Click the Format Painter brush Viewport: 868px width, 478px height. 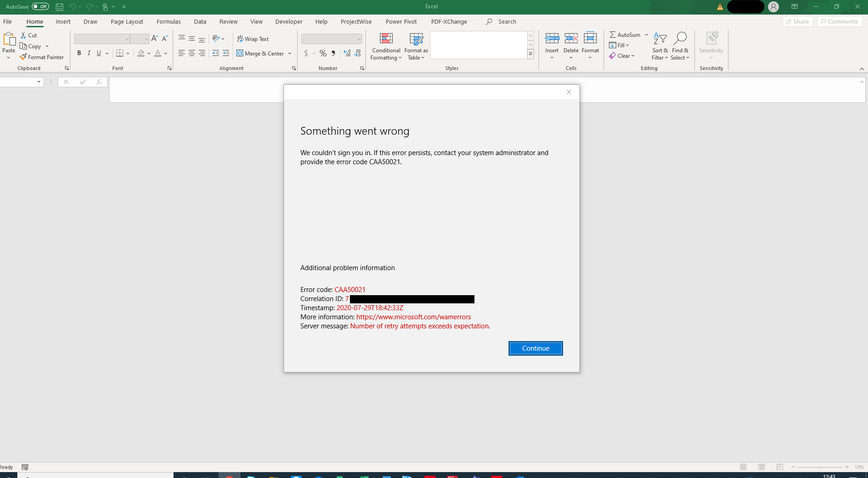click(x=23, y=57)
